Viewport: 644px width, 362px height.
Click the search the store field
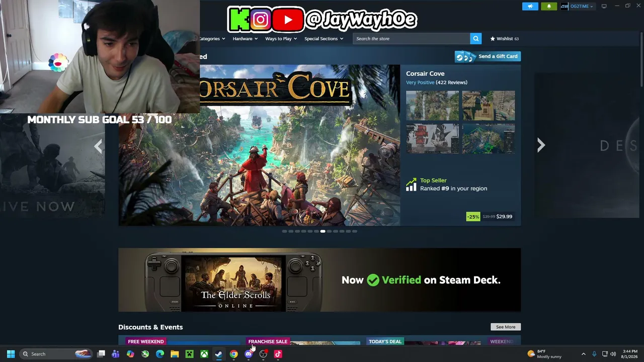pyautogui.click(x=412, y=39)
